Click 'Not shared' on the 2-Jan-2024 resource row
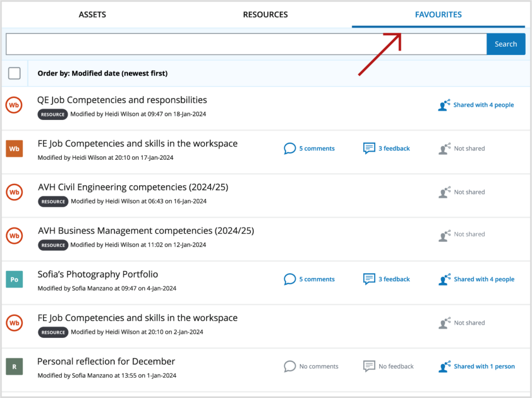The image size is (532, 398). 470,323
